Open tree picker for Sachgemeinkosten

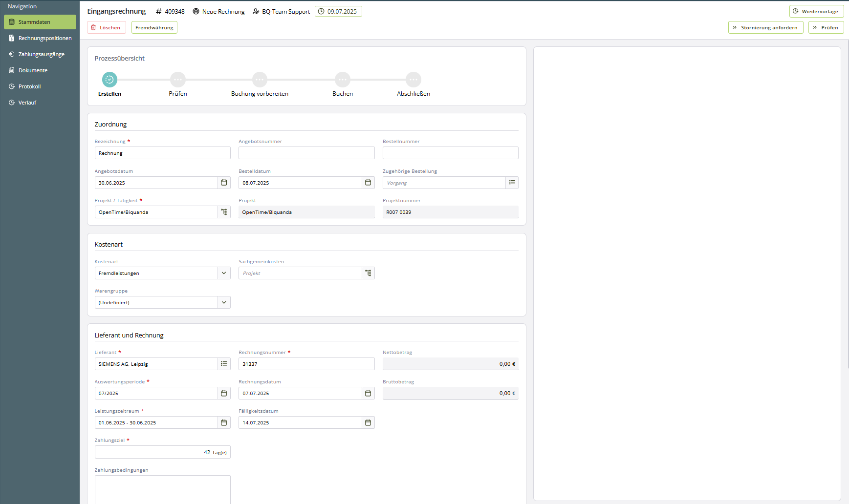point(368,273)
